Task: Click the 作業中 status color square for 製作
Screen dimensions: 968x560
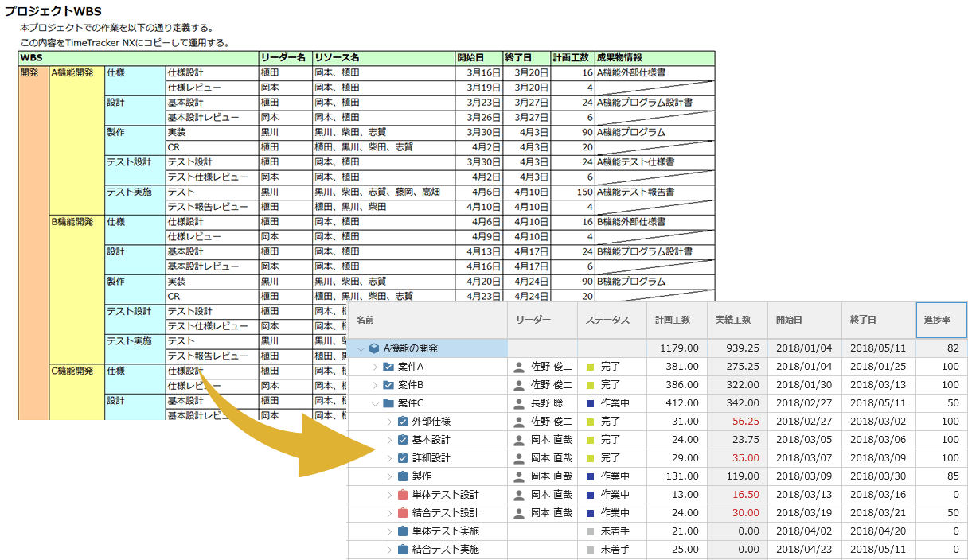Action: (590, 476)
